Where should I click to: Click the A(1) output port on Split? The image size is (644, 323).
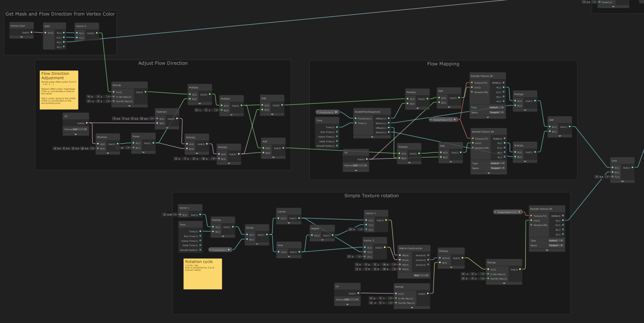pyautogui.click(x=64, y=47)
